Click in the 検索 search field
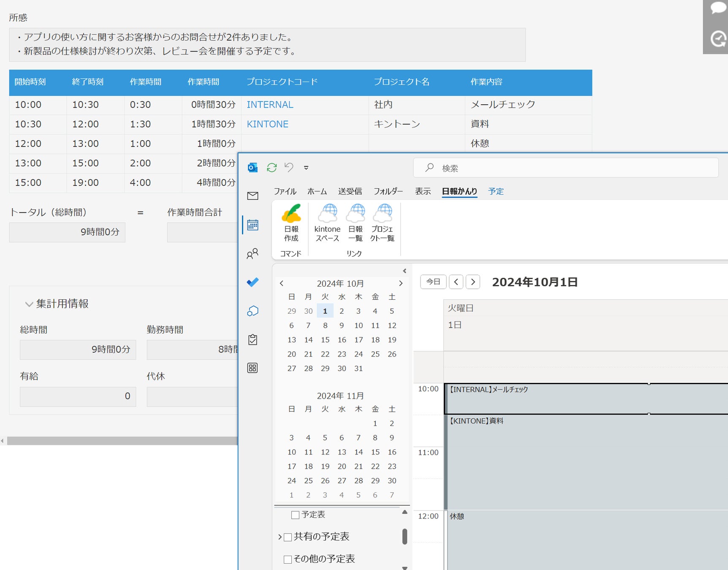Viewport: 728px width, 570px height. 566,168
